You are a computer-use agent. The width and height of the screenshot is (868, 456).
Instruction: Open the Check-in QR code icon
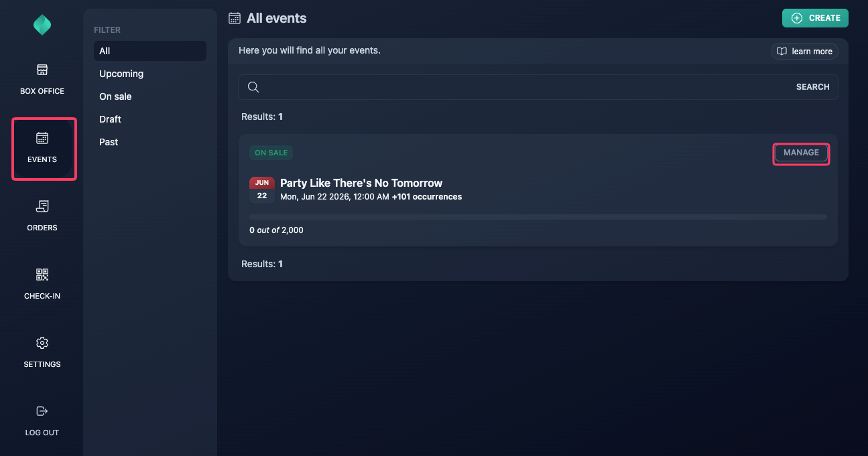[x=42, y=275]
